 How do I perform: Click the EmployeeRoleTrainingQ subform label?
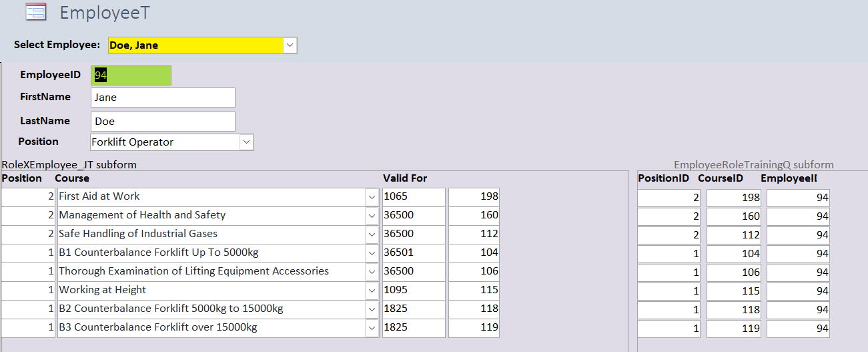click(753, 165)
